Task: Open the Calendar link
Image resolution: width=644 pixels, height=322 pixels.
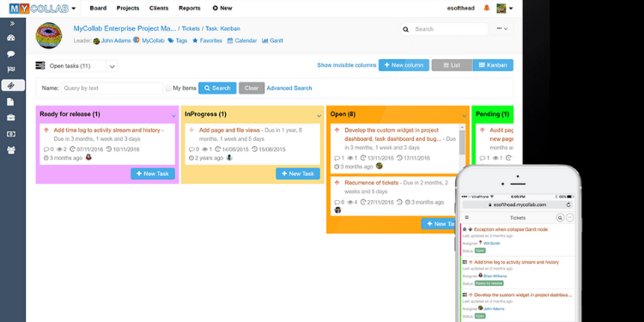Action: (242, 40)
